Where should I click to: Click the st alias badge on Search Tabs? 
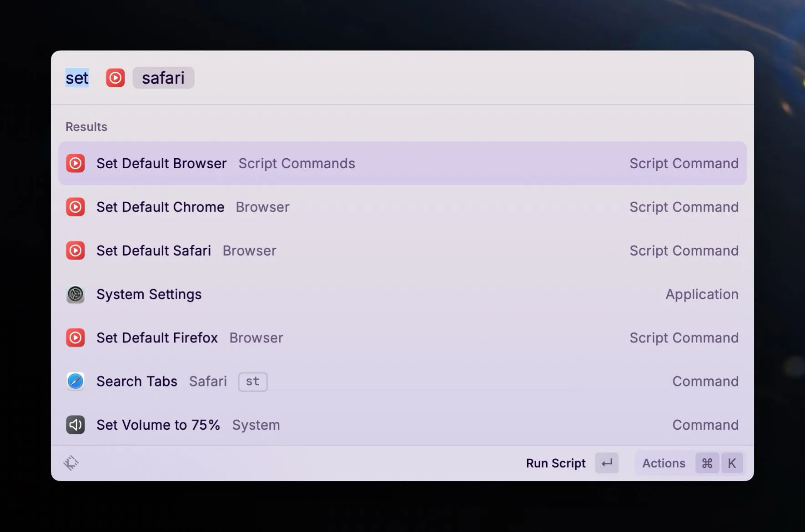point(252,382)
